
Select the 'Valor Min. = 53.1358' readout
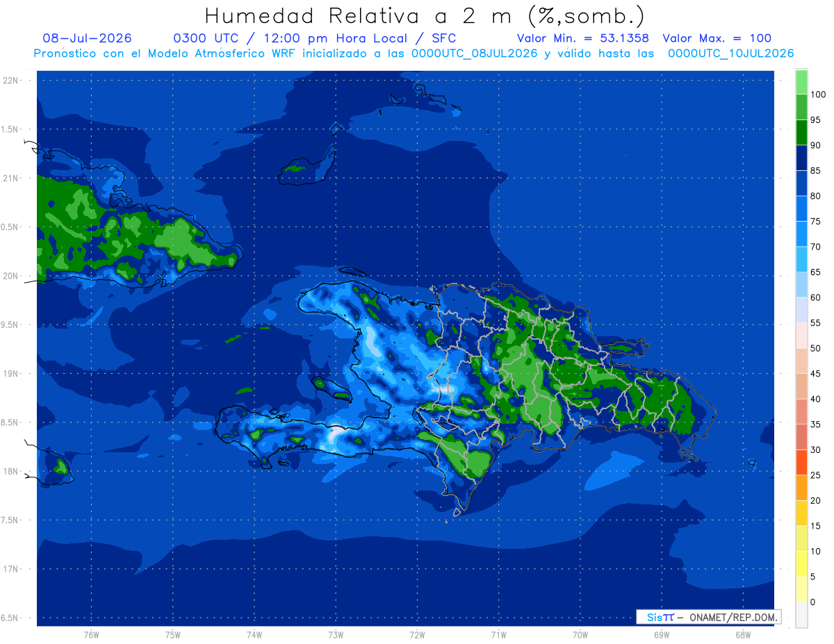(583, 38)
